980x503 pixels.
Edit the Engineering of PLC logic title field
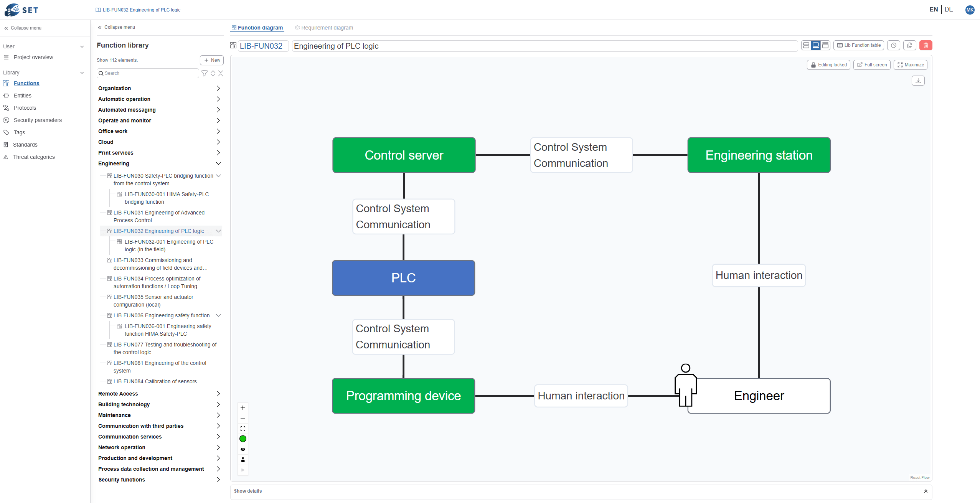pyautogui.click(x=545, y=46)
